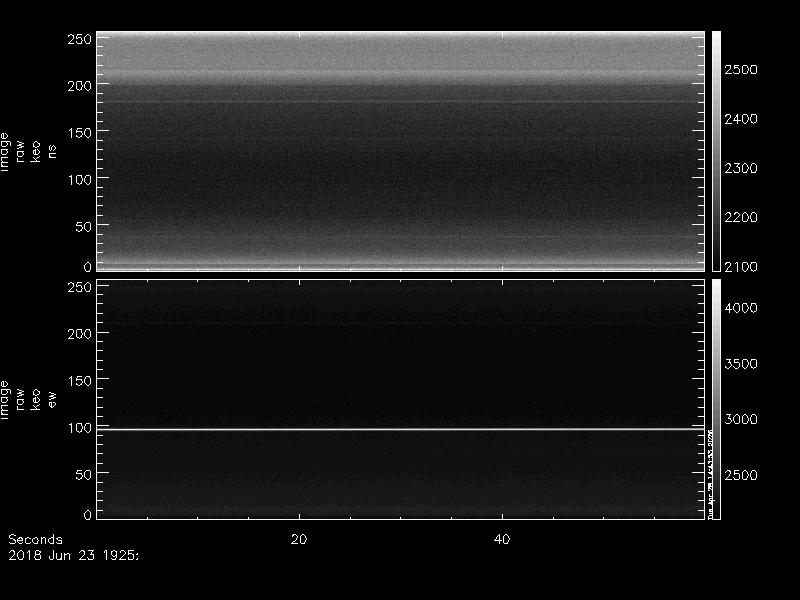Click '250' on the ns keogram y-axis
Viewport: 800px width, 600px height.
[x=80, y=39]
